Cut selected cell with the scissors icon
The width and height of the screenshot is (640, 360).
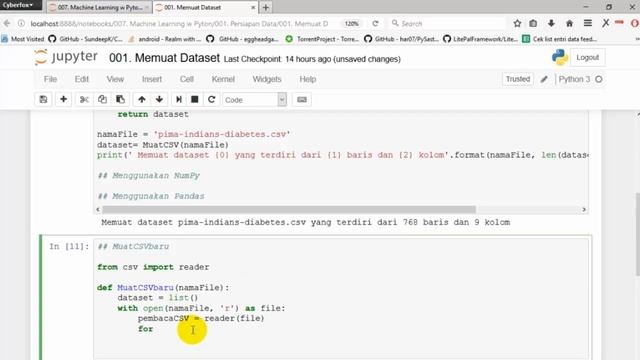tap(84, 100)
